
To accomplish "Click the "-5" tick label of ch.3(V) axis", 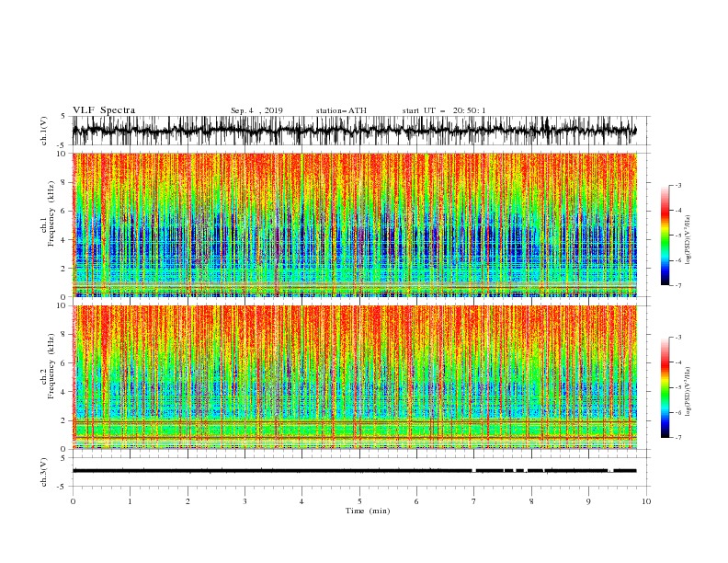I will (61, 487).
